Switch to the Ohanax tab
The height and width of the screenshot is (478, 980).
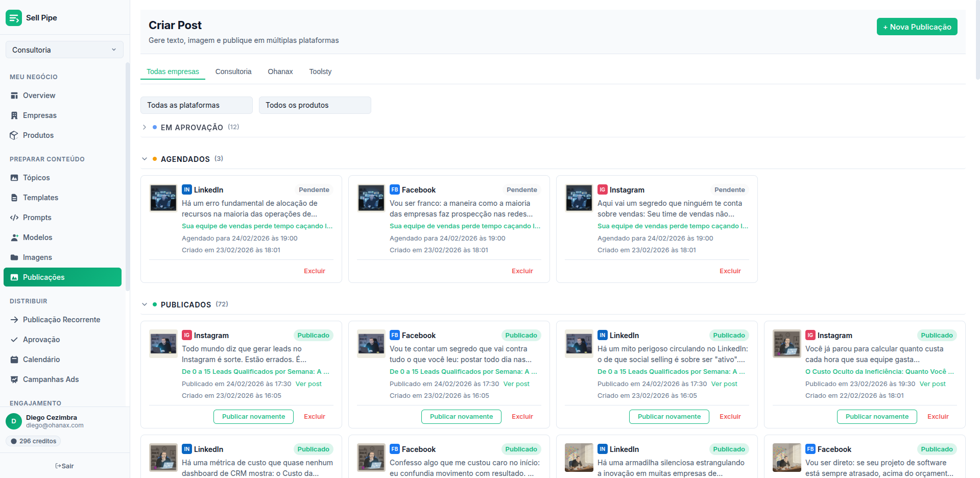280,71
